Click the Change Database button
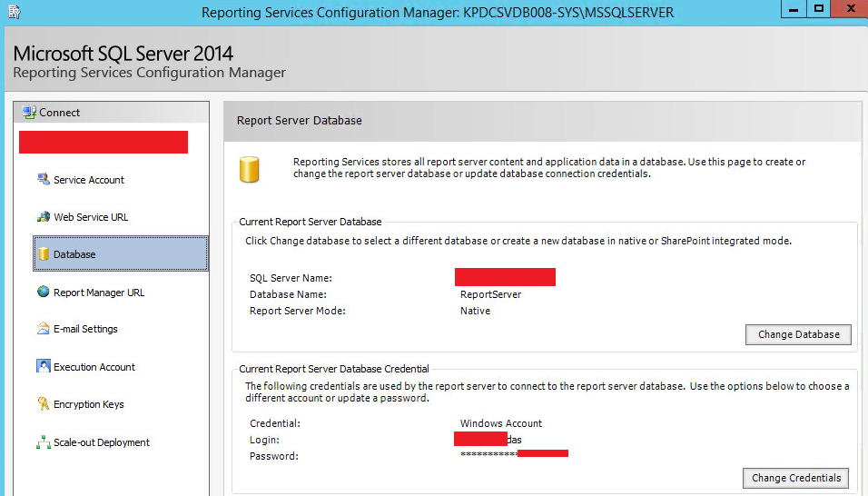The height and width of the screenshot is (496, 868). coord(798,334)
